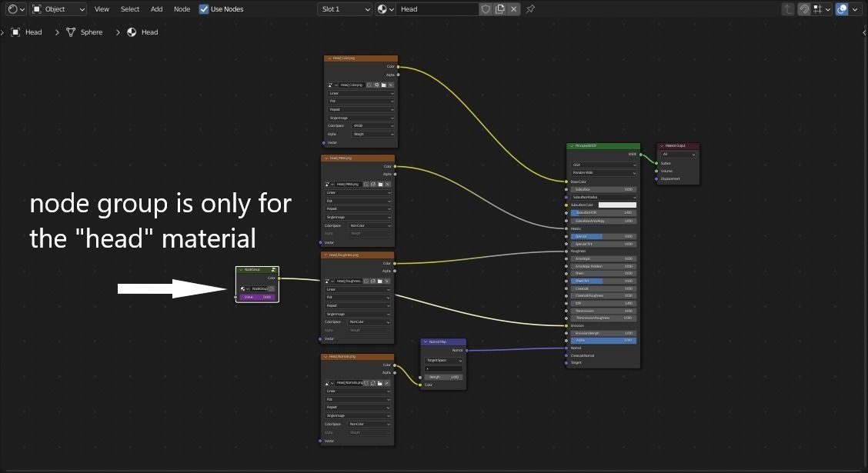Toggle the fake user shield icon for Head
868x473 pixels.
(486, 9)
